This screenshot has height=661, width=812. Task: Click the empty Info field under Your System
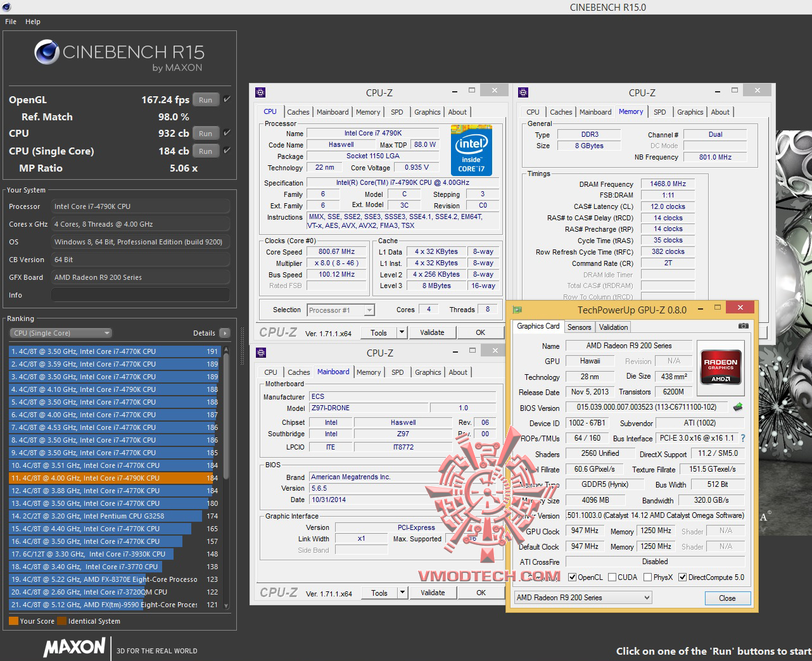click(x=141, y=295)
